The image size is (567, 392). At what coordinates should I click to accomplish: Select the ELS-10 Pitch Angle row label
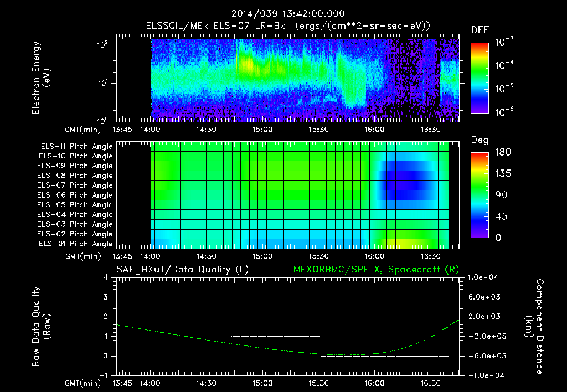coord(76,156)
